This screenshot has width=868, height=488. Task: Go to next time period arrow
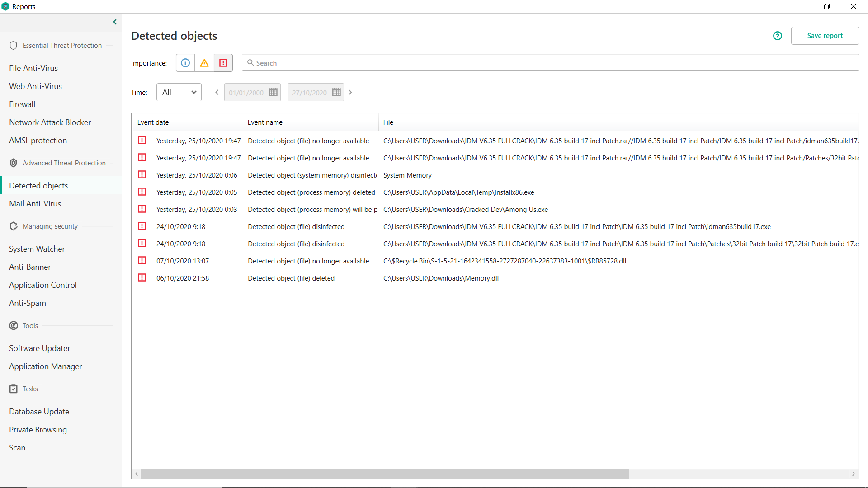350,92
